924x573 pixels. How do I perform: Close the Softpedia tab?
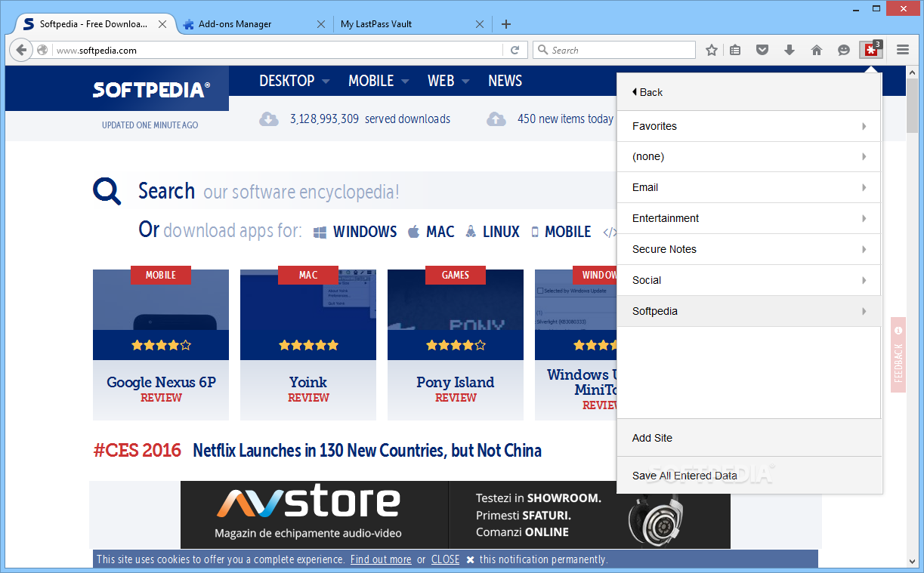point(162,24)
